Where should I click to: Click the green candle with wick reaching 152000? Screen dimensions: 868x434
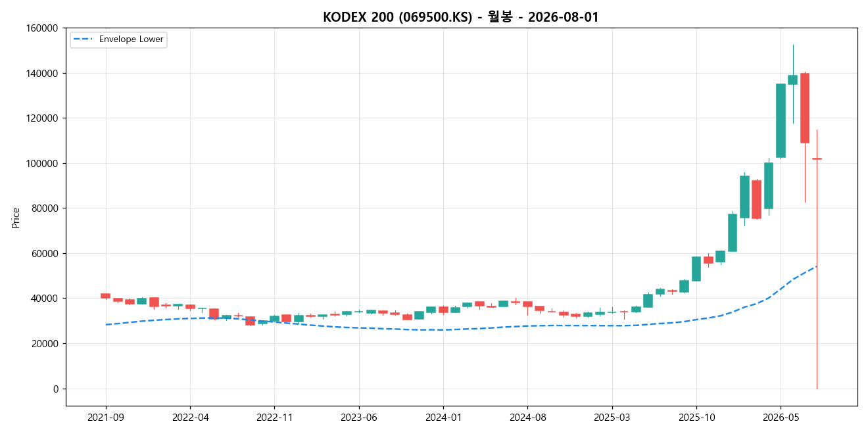(x=792, y=80)
